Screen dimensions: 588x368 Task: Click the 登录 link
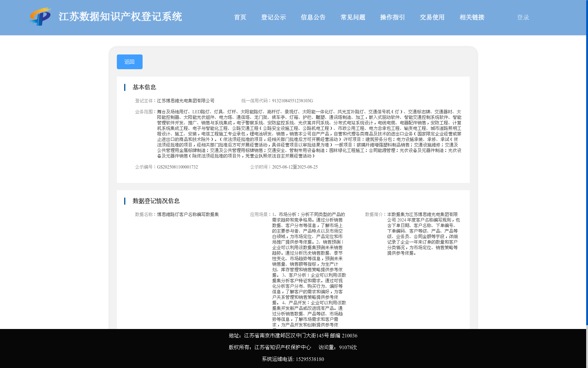point(523,17)
